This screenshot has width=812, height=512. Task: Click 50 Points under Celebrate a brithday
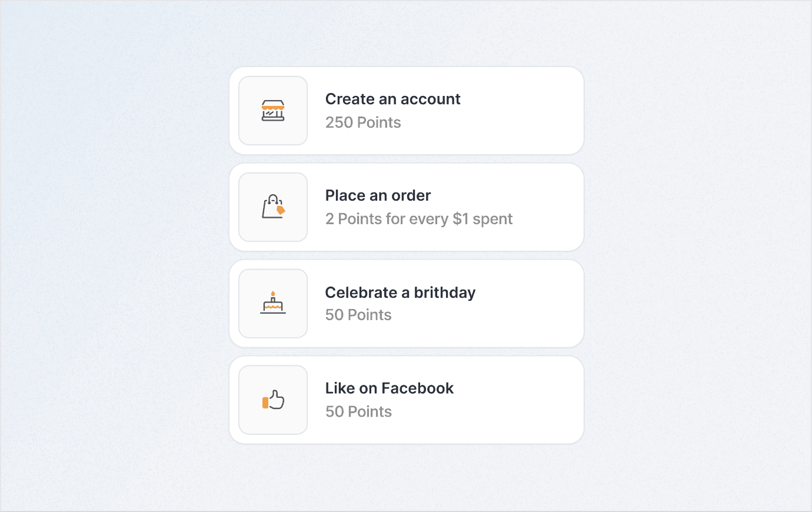coord(358,315)
